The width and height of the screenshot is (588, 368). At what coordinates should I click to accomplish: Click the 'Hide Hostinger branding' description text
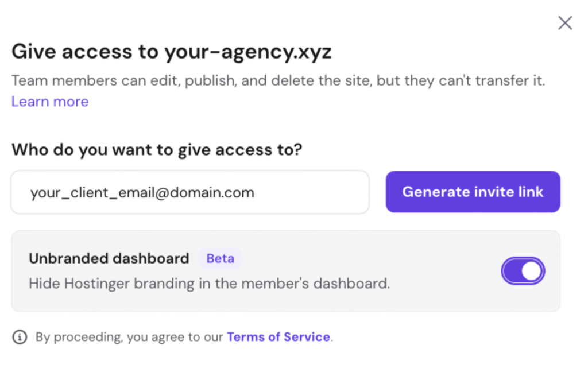(x=209, y=284)
